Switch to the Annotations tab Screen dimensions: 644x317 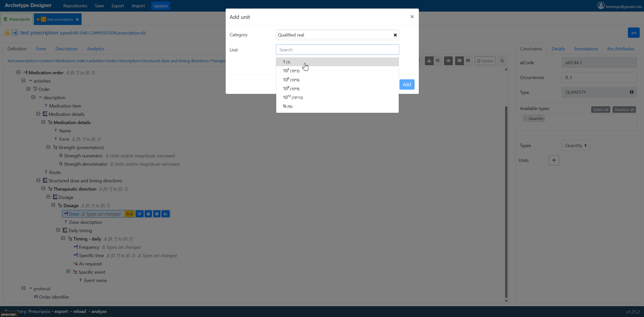point(586,49)
